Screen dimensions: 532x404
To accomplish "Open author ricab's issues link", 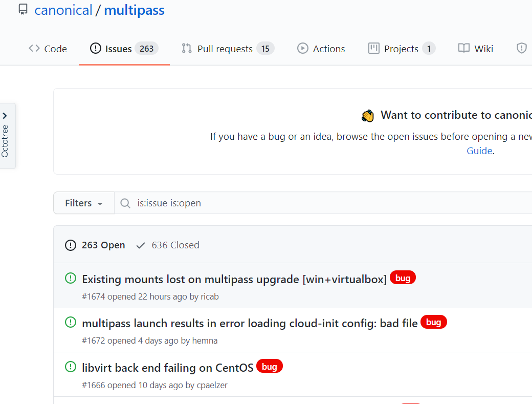I will point(210,296).
